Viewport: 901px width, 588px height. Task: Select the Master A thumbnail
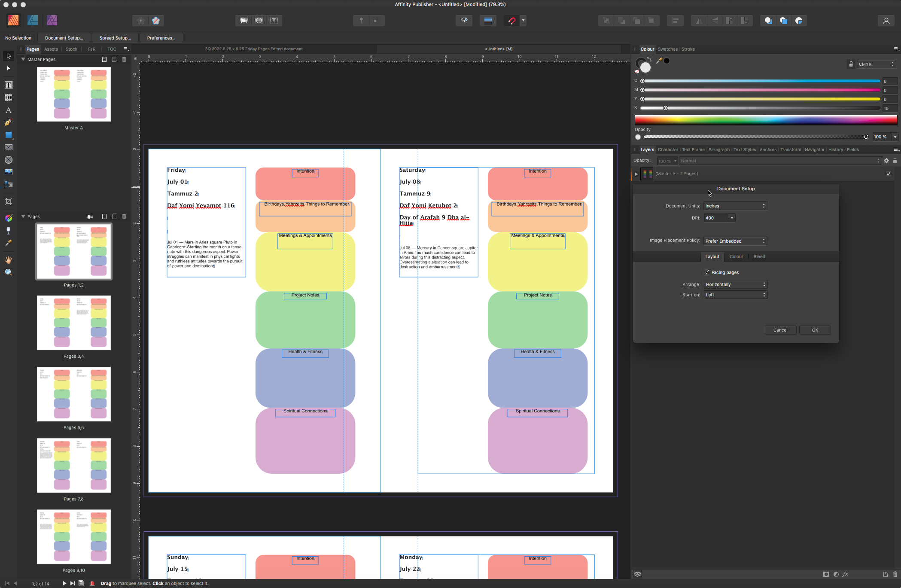pyautogui.click(x=74, y=94)
